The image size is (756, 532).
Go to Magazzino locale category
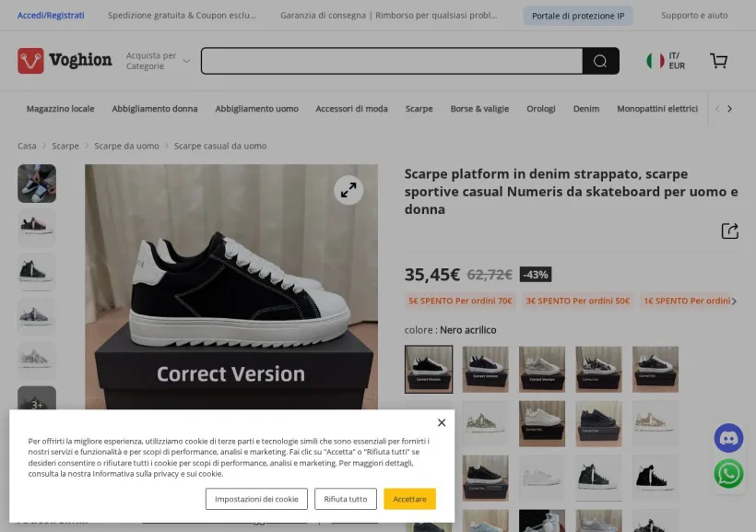coord(60,109)
